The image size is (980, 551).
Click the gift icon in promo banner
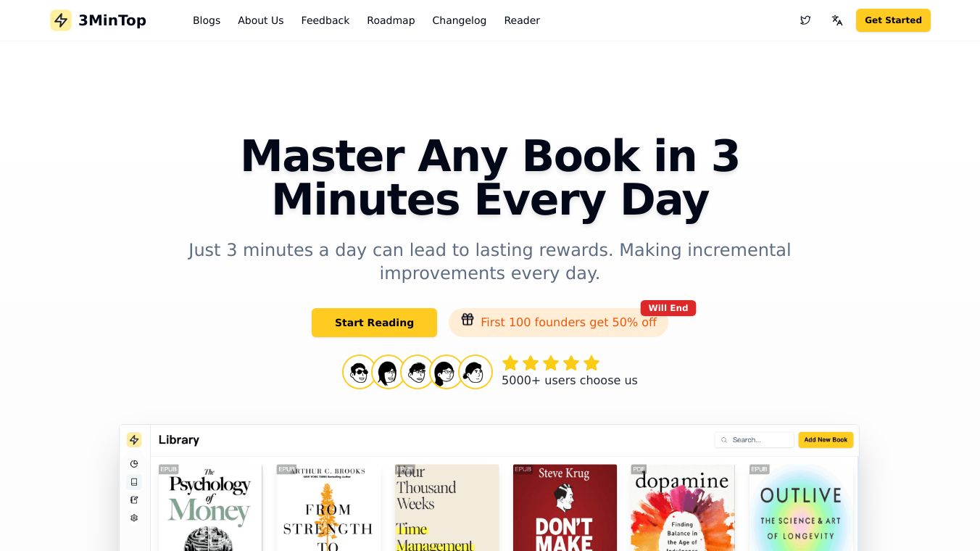pyautogui.click(x=468, y=320)
